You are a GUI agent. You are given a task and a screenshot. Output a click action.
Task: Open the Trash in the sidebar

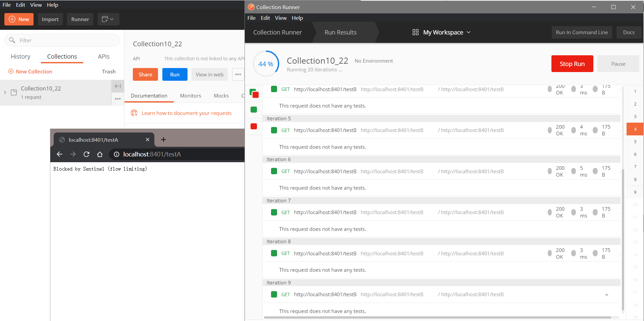[x=109, y=71]
